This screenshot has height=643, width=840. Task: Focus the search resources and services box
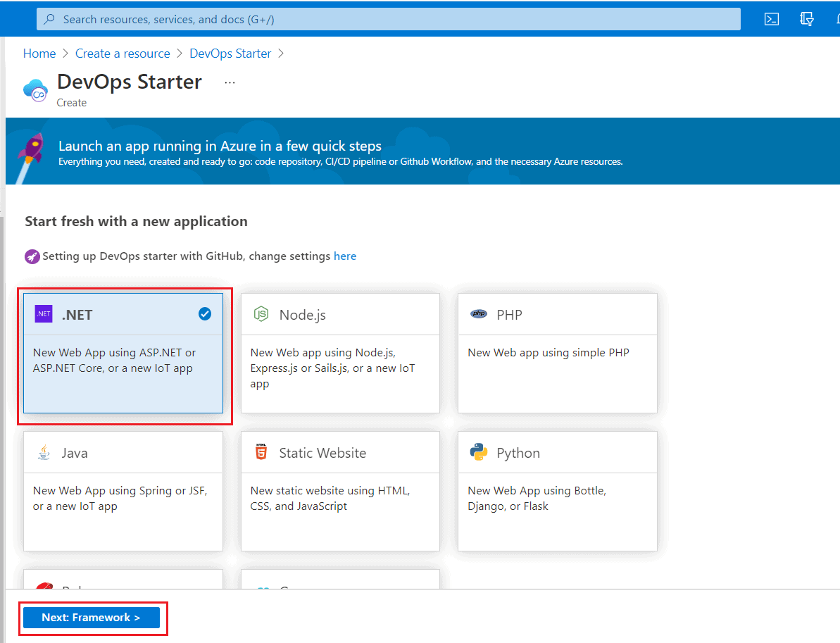387,19
